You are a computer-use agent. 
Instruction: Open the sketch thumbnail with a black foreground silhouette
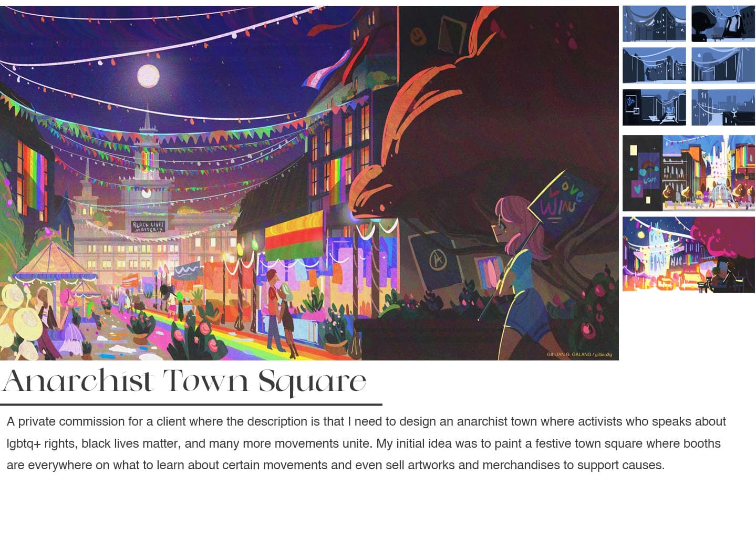pos(723,24)
